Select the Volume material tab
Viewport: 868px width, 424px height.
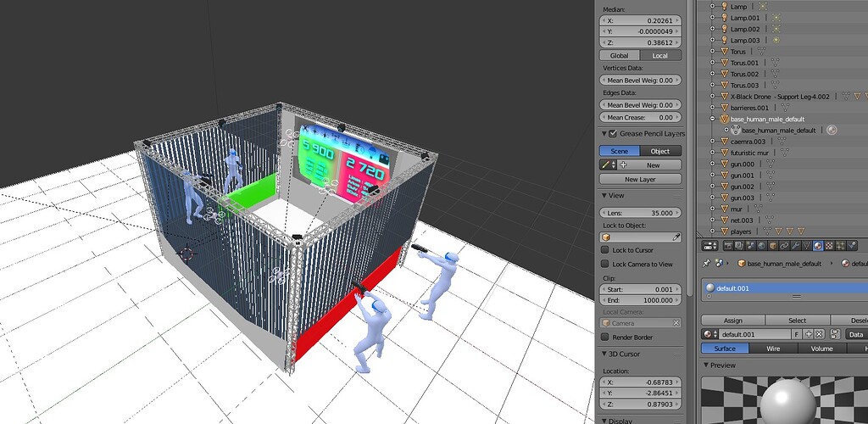(821, 349)
